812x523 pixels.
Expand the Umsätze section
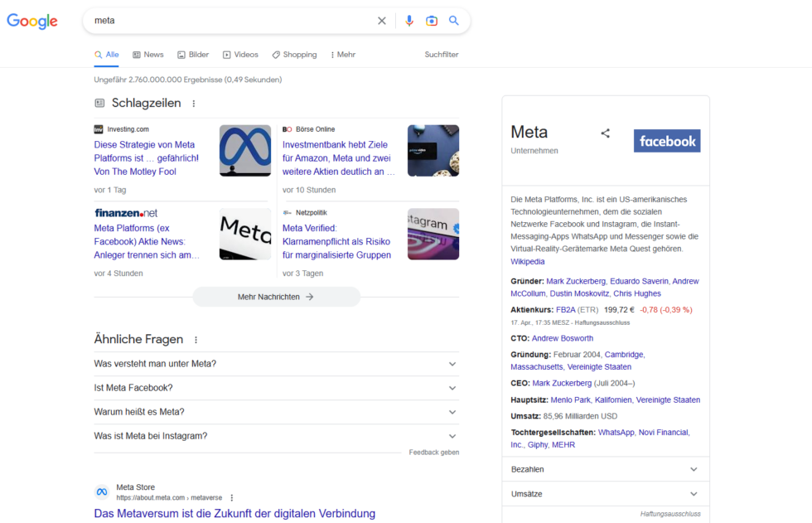pos(606,494)
